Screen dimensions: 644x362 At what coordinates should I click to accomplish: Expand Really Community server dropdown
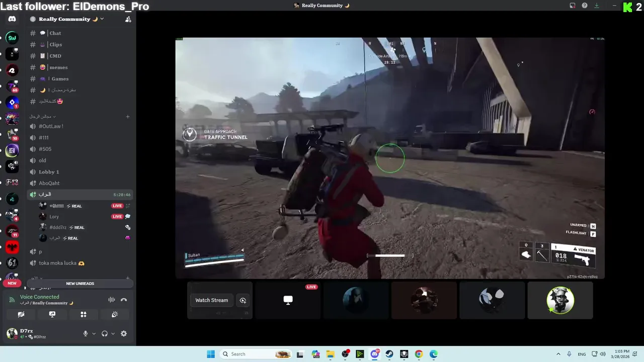(x=102, y=19)
